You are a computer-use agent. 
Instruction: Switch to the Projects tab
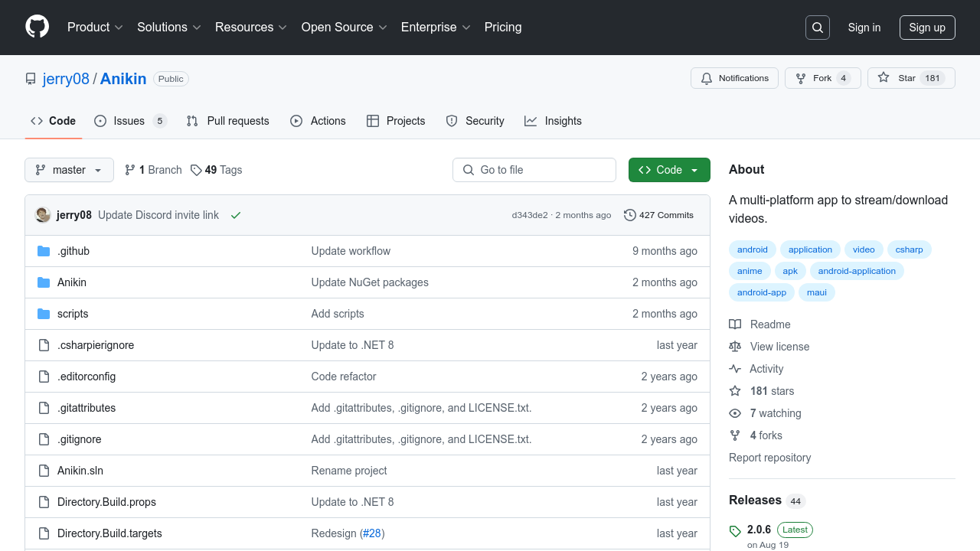coord(396,121)
